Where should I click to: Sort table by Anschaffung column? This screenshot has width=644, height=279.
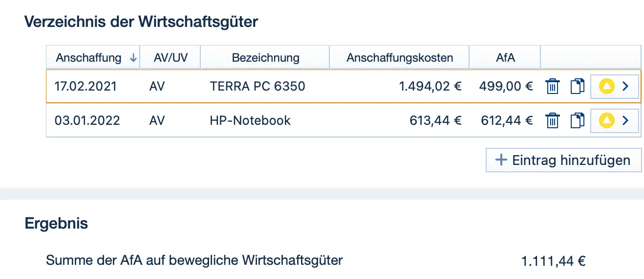(x=88, y=58)
